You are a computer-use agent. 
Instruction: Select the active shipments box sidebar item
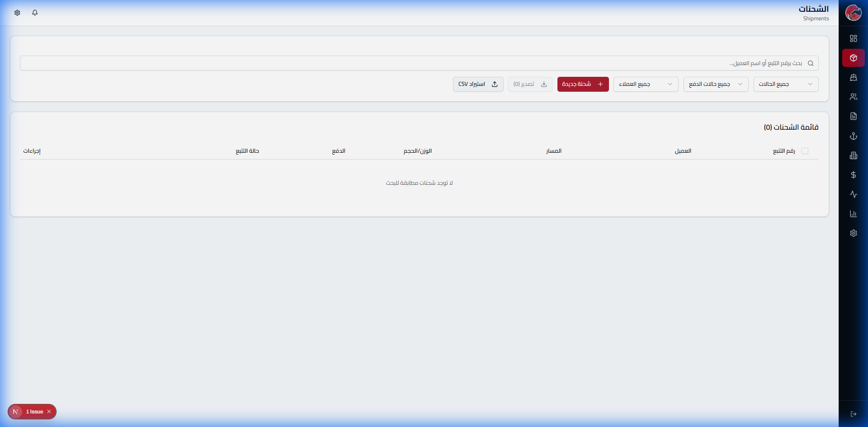(853, 58)
